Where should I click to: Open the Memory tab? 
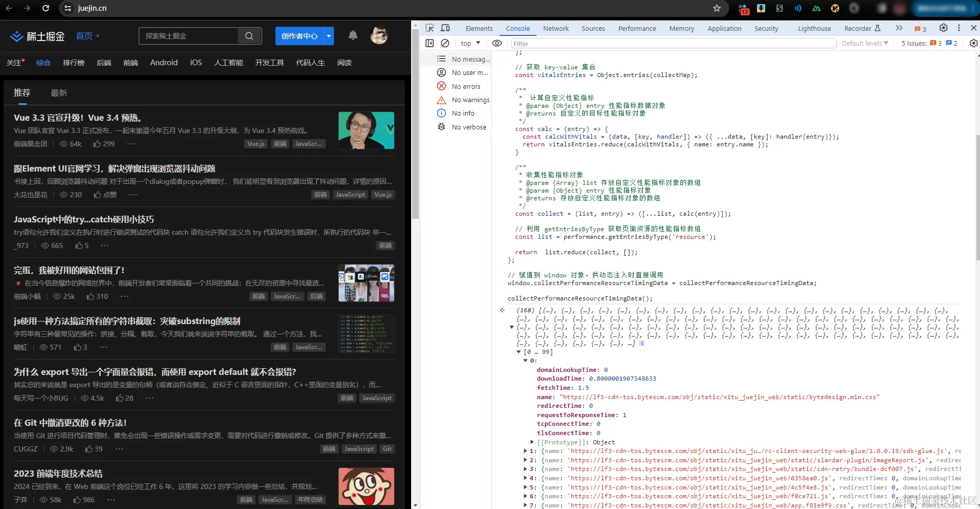(681, 29)
